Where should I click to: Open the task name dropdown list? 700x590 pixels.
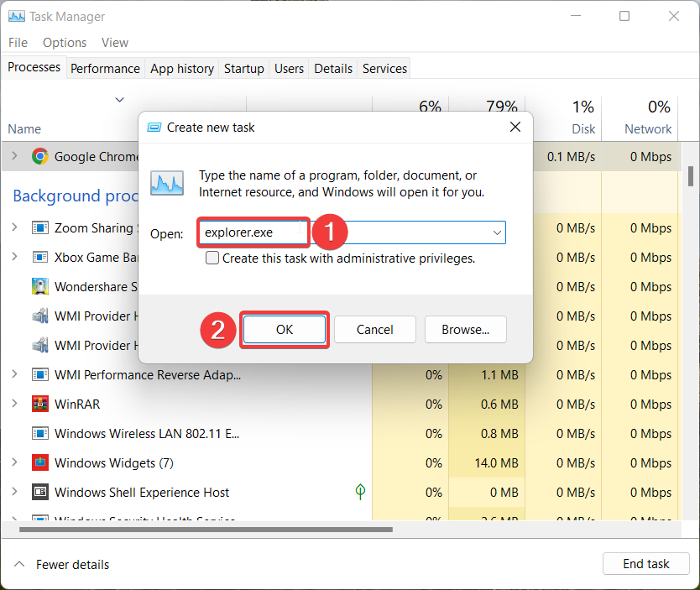point(498,232)
